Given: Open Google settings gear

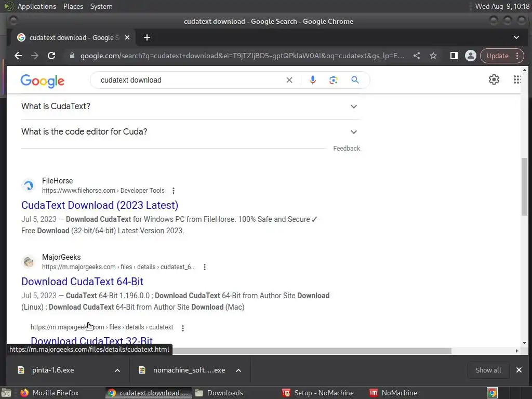Looking at the screenshot, I should pos(494,79).
